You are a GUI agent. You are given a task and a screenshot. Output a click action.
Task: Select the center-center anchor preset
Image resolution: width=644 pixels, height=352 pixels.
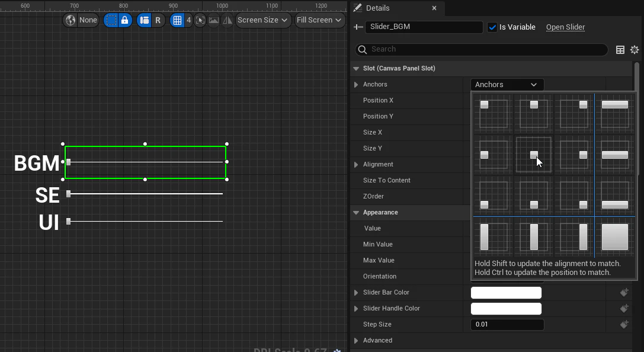534,155
